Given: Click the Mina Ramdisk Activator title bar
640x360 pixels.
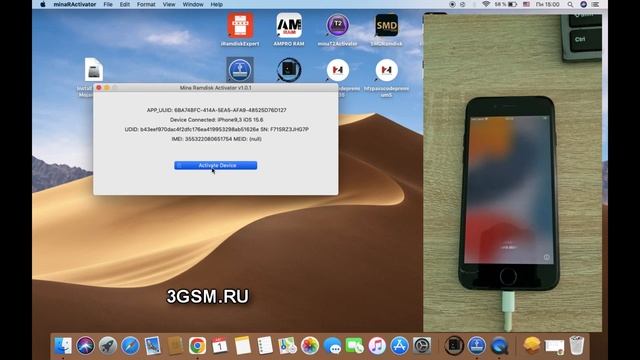Looking at the screenshot, I should click(216, 88).
